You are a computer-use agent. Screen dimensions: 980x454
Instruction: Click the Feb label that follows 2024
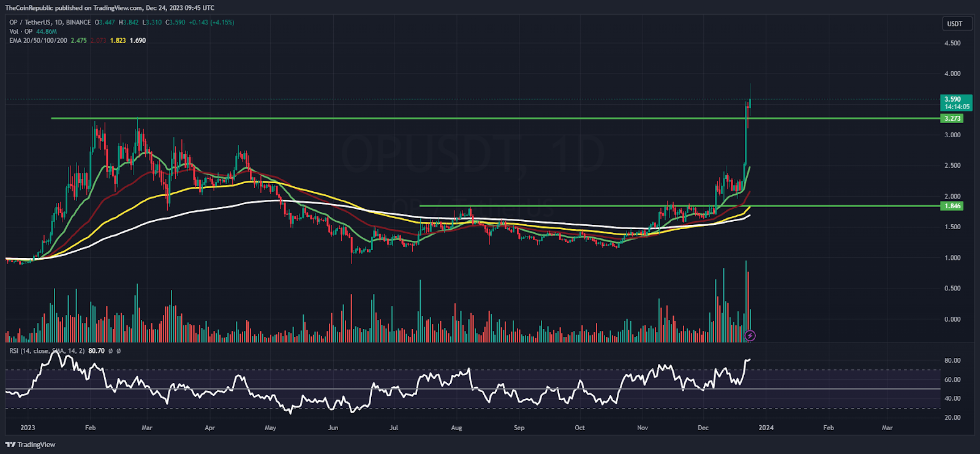[x=829, y=428]
